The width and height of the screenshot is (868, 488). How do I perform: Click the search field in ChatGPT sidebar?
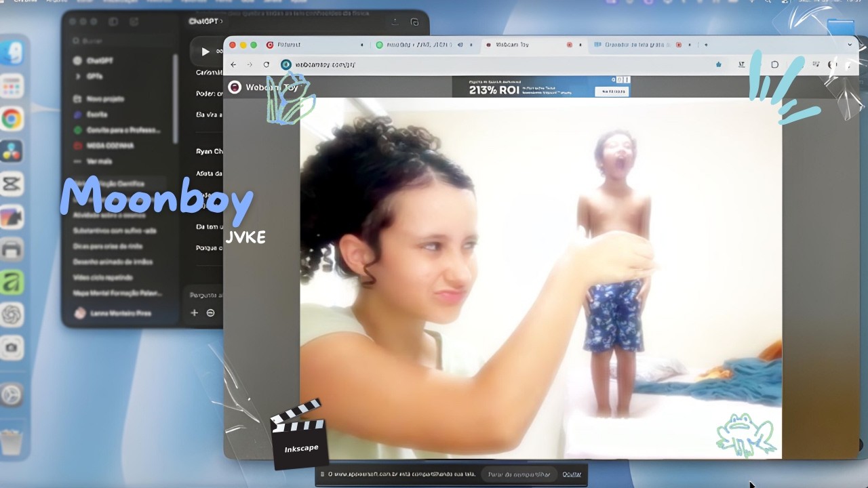point(122,41)
